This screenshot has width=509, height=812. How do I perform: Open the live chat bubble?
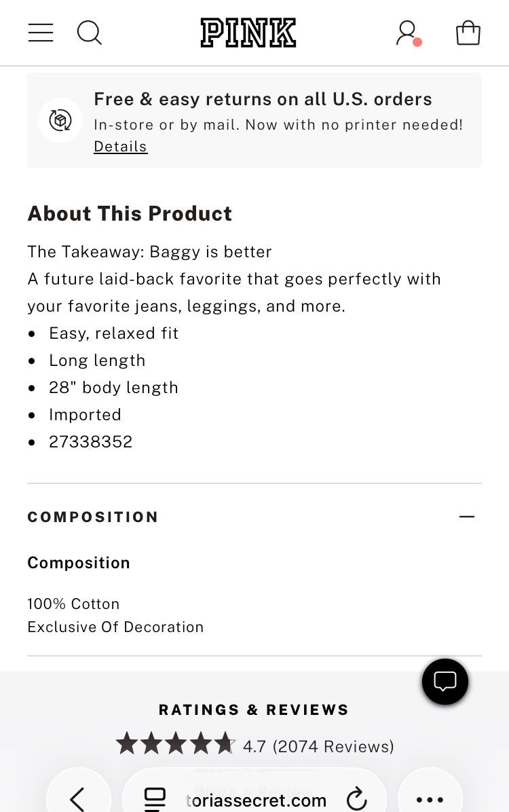pyautogui.click(x=445, y=682)
